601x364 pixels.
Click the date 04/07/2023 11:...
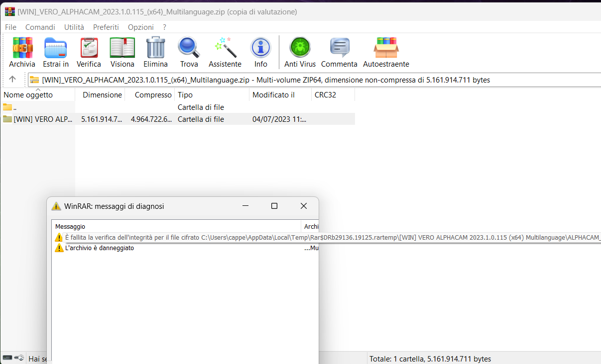(x=279, y=119)
